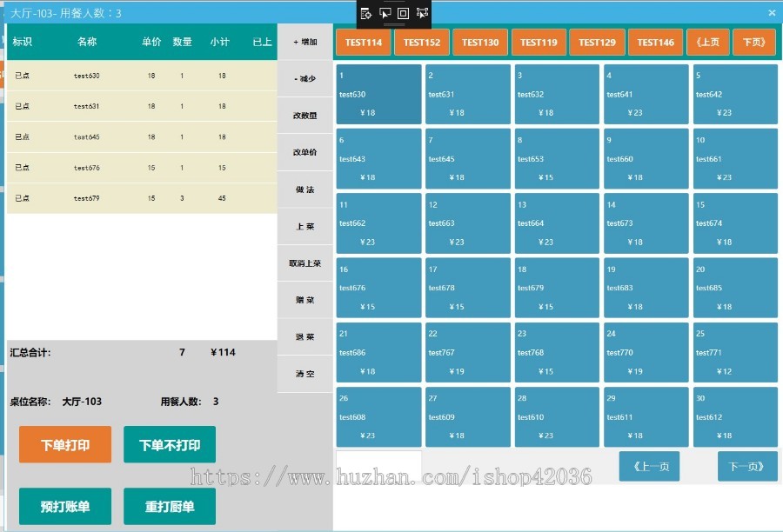The height and width of the screenshot is (532, 783).
Task: Switch to the TEST129 category tab
Action: click(597, 43)
